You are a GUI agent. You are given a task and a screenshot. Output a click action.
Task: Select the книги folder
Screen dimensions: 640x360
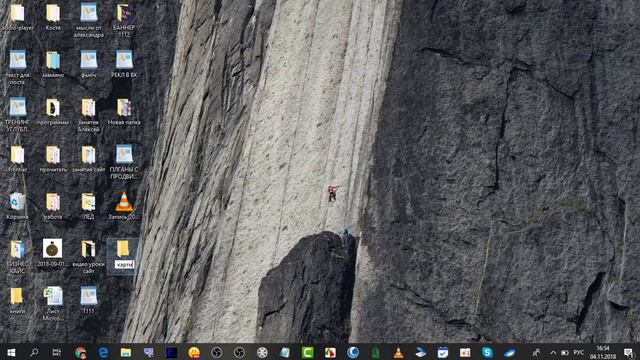tap(17, 301)
